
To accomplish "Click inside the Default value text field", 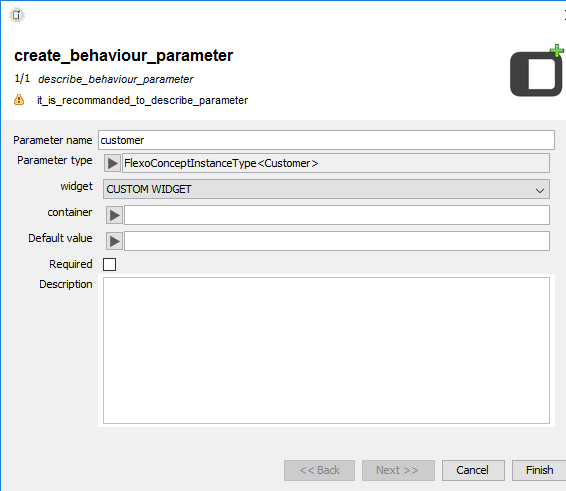I will pyautogui.click(x=337, y=241).
